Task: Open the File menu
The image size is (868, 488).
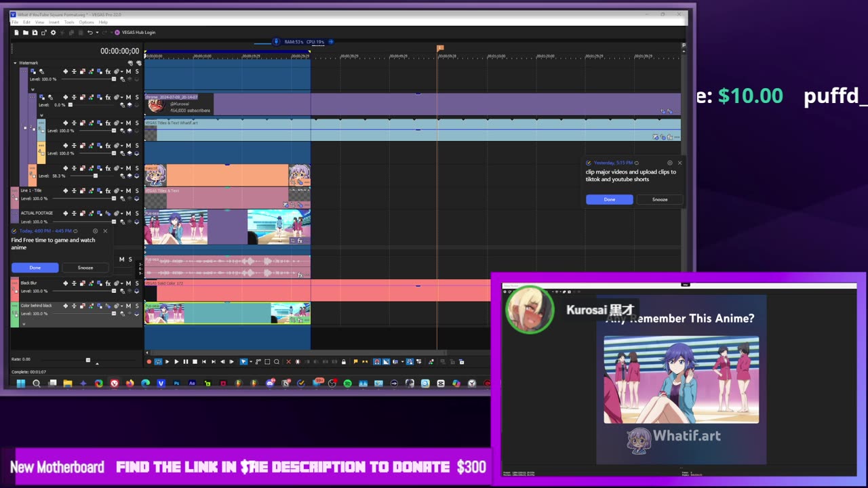Action: click(15, 22)
